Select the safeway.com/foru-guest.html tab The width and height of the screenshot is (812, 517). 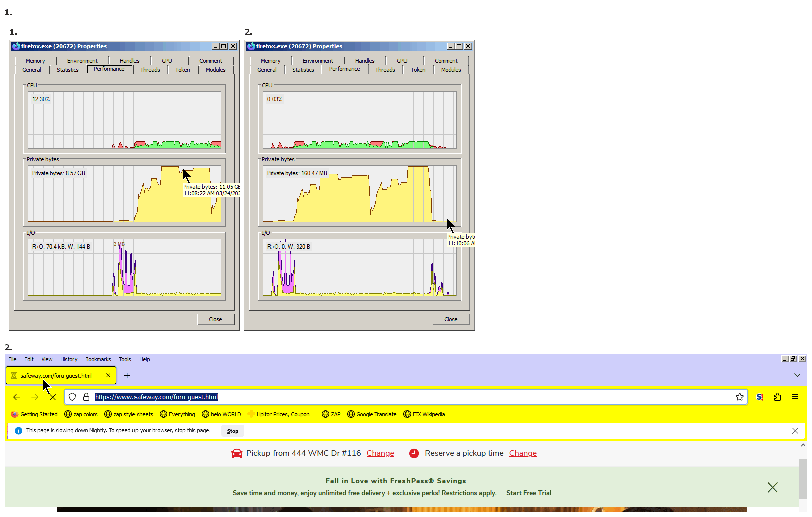[61, 376]
